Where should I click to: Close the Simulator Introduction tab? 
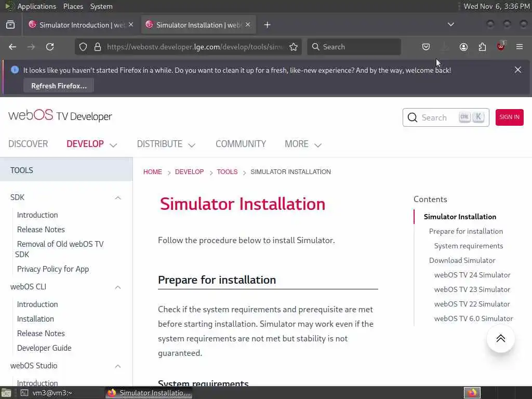pos(131,25)
